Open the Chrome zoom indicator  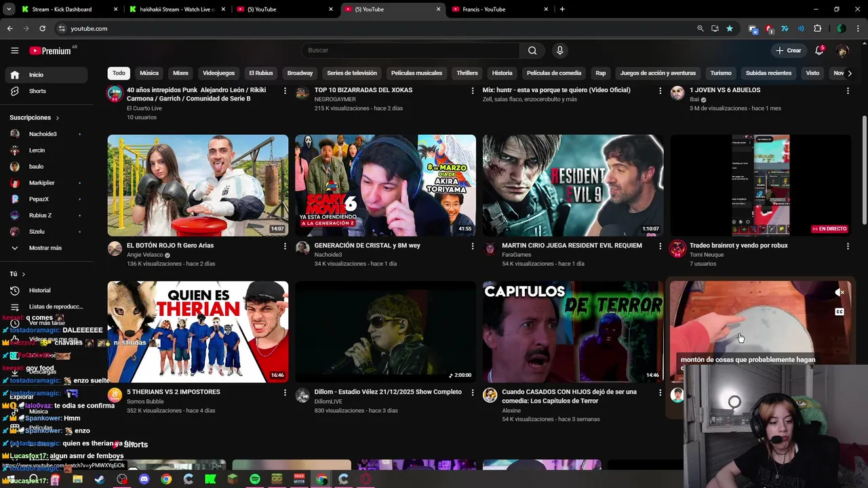[701, 28]
